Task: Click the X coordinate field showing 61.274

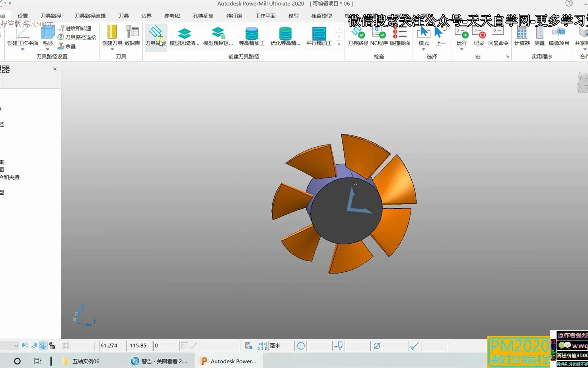Action: pyautogui.click(x=112, y=346)
